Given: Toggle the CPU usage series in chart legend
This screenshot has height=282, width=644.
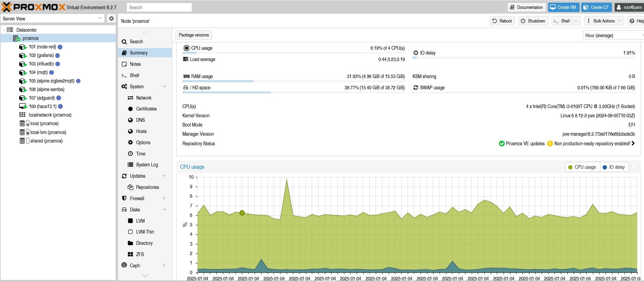Looking at the screenshot, I should (582, 167).
